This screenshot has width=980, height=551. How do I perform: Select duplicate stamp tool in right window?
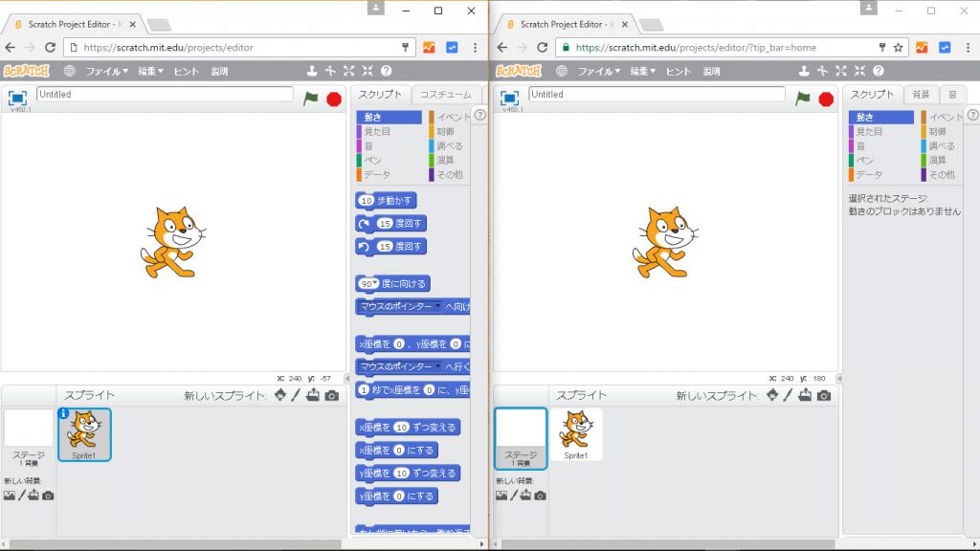pyautogui.click(x=804, y=71)
